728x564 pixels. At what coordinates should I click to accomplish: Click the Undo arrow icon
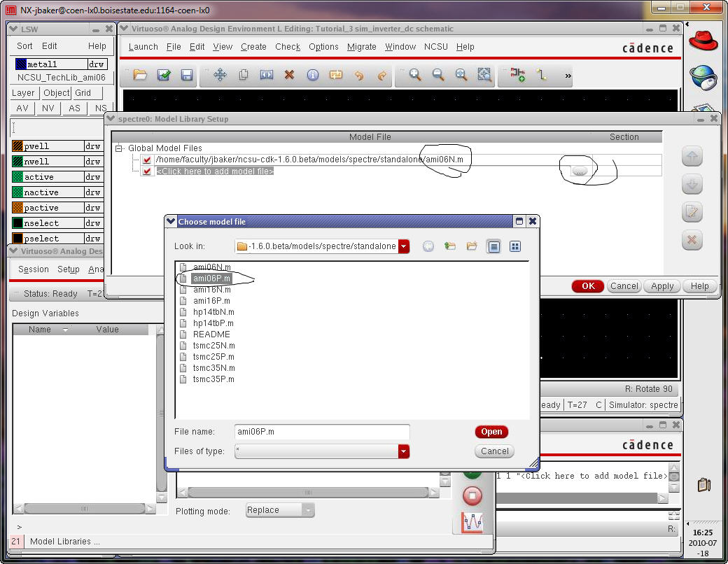click(x=359, y=75)
